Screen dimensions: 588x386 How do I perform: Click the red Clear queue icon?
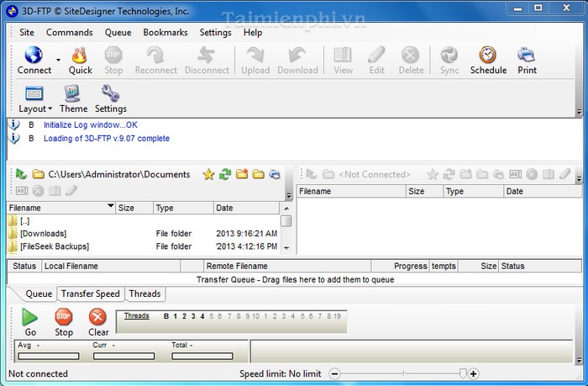tap(98, 317)
